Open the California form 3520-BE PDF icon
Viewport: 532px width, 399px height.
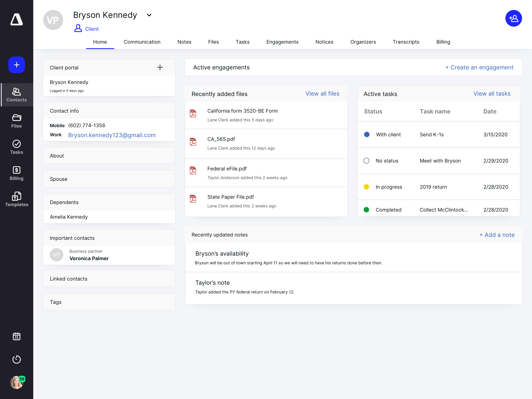(x=193, y=113)
